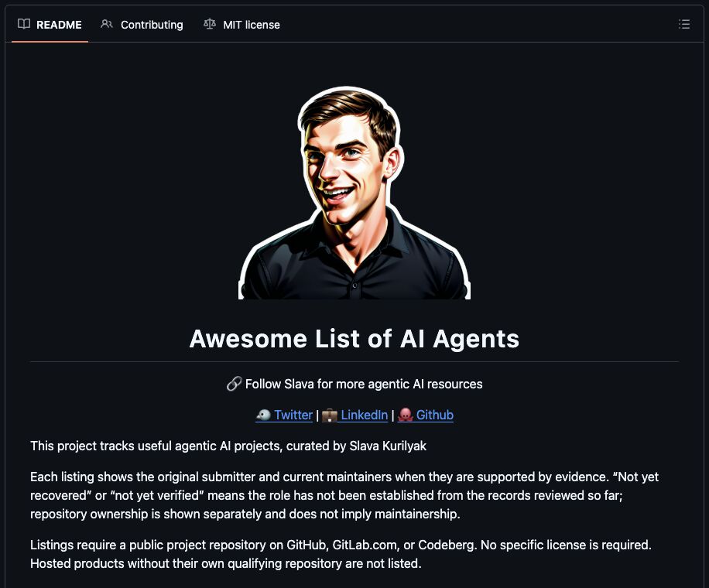Click the Awesome List of AI Agents heading
Viewport: 709px width, 588px height.
point(354,339)
